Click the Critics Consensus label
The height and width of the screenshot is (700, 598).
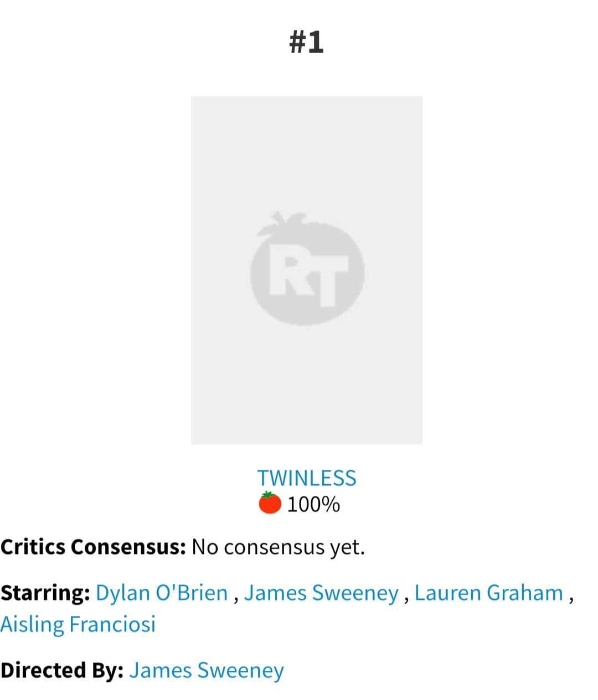[x=93, y=547]
